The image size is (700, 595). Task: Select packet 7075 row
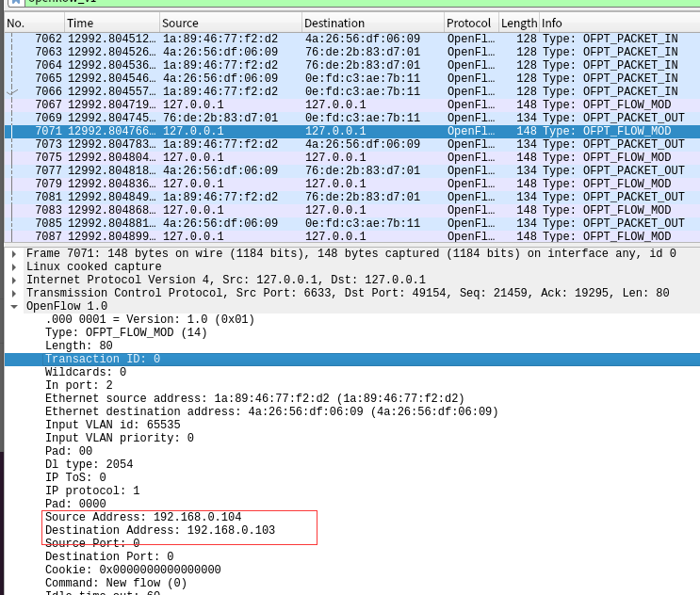(x=352, y=157)
